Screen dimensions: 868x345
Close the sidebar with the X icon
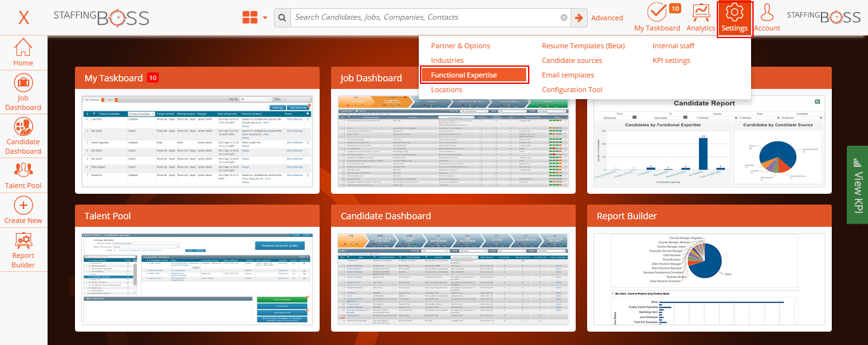pyautogui.click(x=24, y=18)
